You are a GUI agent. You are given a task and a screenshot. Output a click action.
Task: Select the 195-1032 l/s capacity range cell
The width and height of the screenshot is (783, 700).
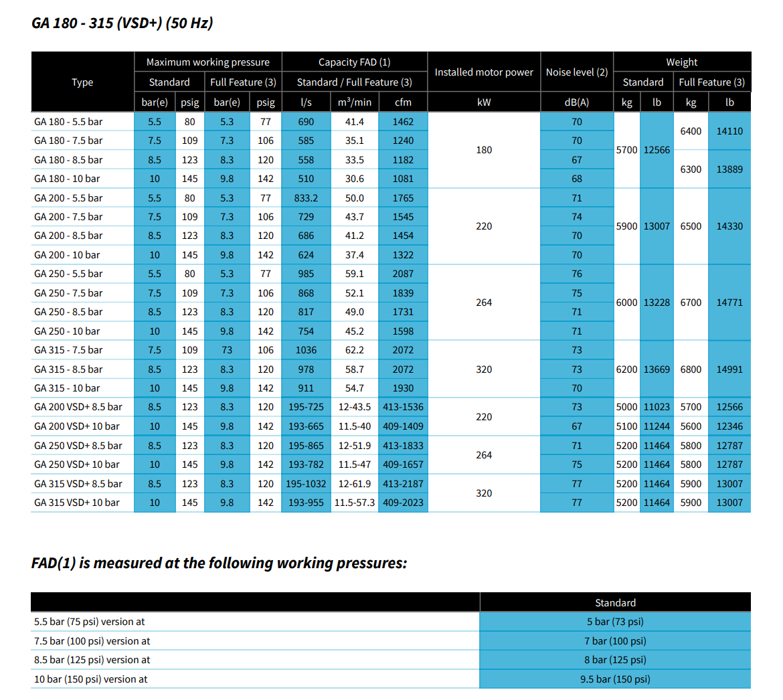306,484
